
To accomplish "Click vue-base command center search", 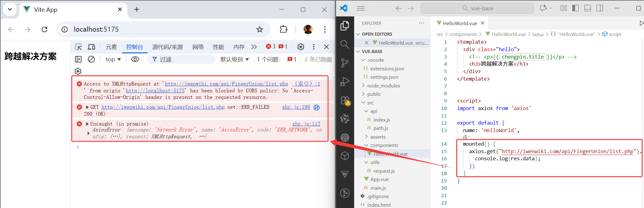I will tap(477, 8).
